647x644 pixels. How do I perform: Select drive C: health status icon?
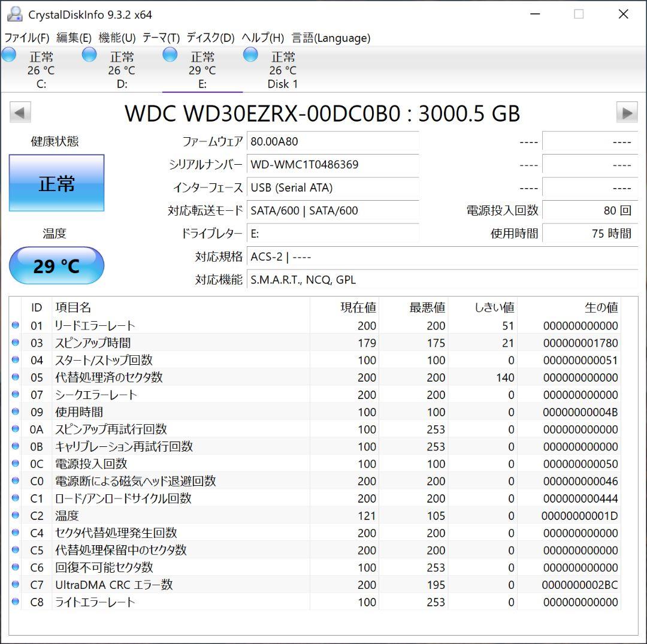pos(8,55)
